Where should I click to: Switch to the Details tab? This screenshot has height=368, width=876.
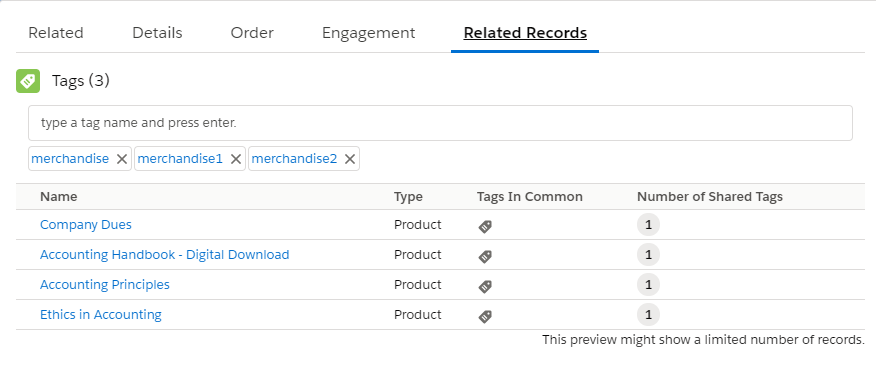157,33
